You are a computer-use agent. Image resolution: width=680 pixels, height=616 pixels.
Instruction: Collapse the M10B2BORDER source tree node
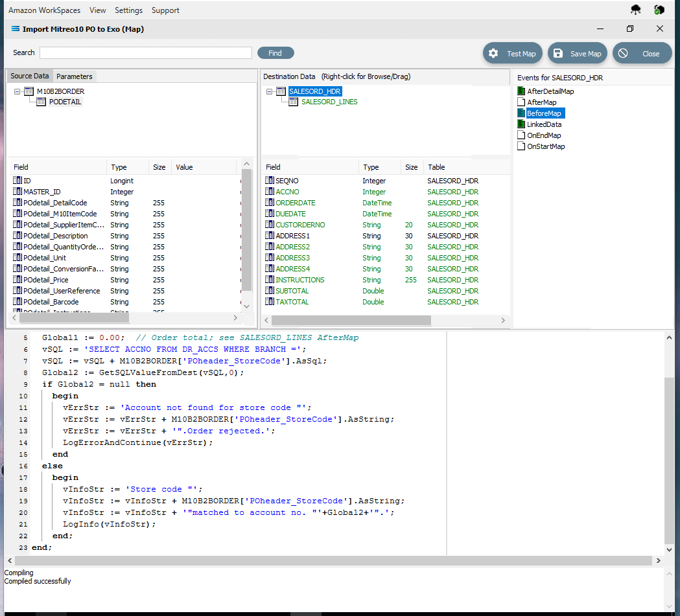[x=17, y=91]
